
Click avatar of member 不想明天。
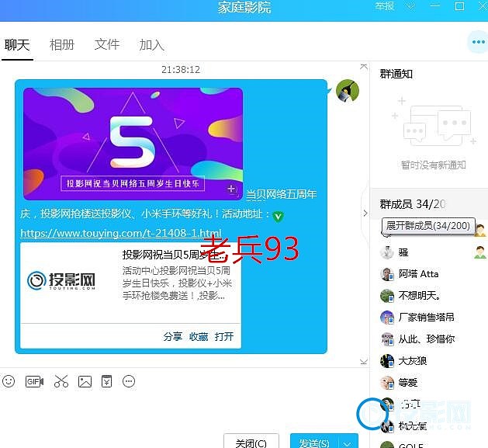387,296
